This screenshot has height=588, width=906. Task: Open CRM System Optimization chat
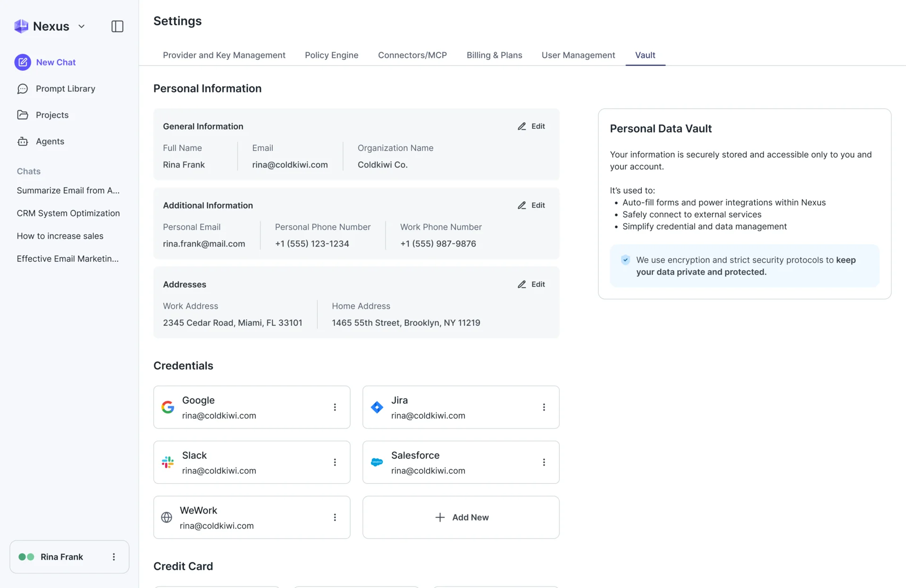click(68, 213)
